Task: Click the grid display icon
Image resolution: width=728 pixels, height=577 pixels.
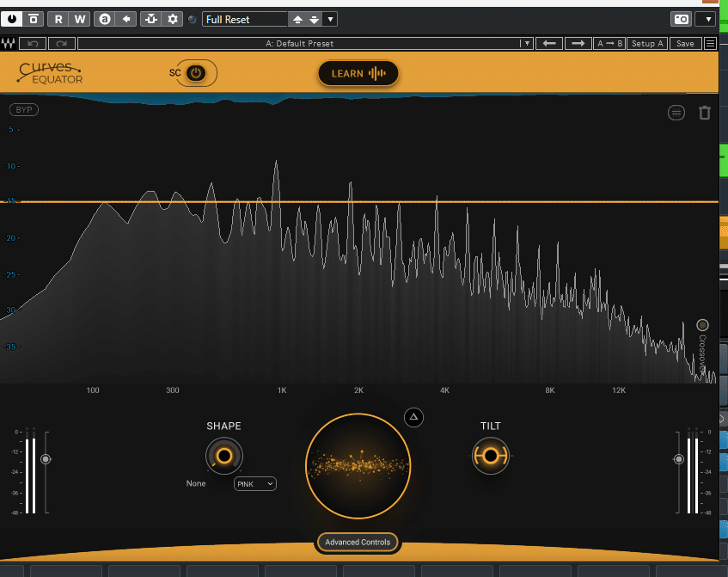Action: [x=676, y=113]
